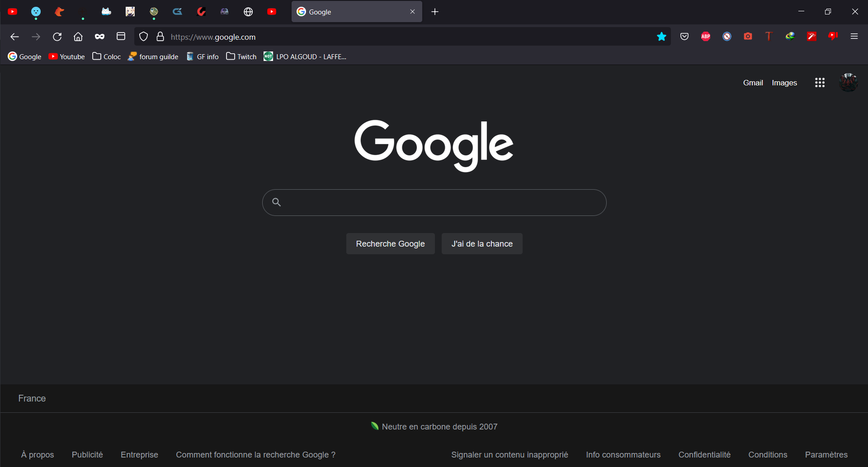Open the Youtube bookmark
This screenshot has height=467, width=868.
pos(67,56)
